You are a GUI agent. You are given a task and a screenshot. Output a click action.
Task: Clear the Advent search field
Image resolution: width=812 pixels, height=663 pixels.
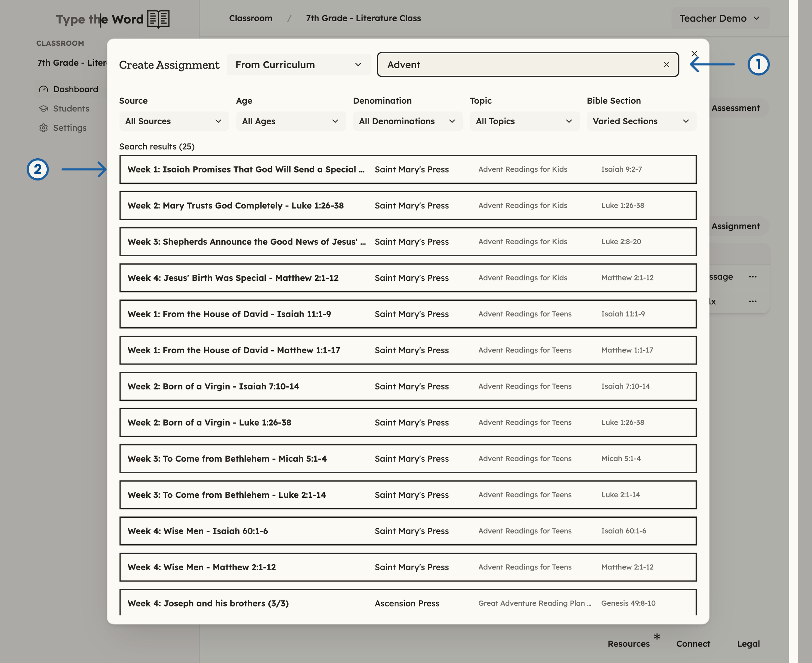click(666, 64)
